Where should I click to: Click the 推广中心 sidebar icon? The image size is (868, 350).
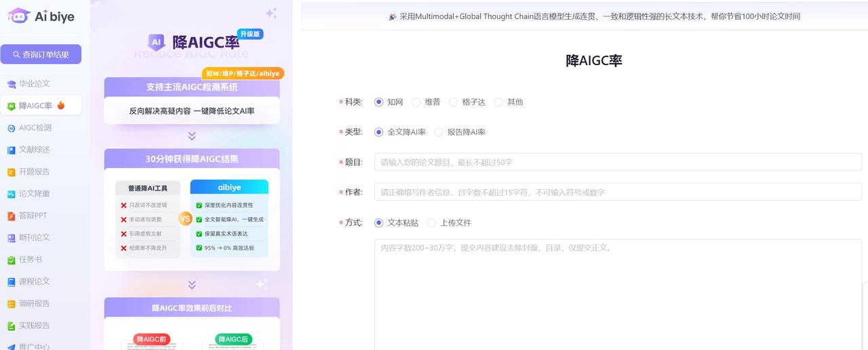[11, 347]
